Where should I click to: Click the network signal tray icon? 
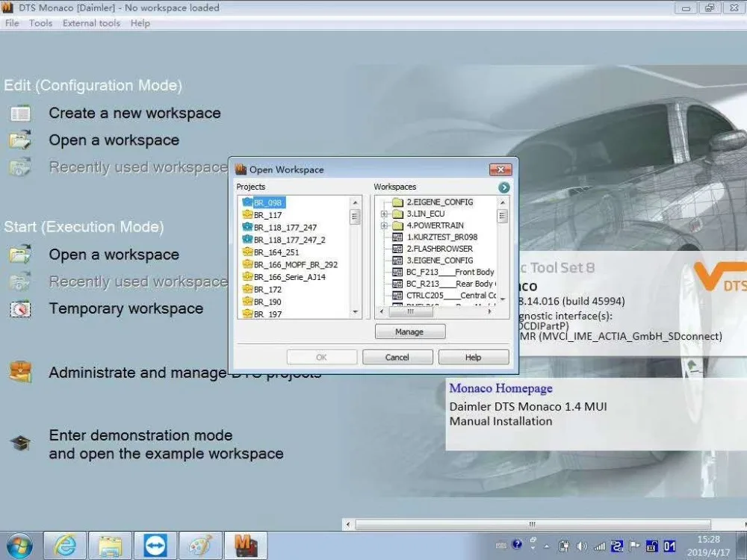click(599, 547)
